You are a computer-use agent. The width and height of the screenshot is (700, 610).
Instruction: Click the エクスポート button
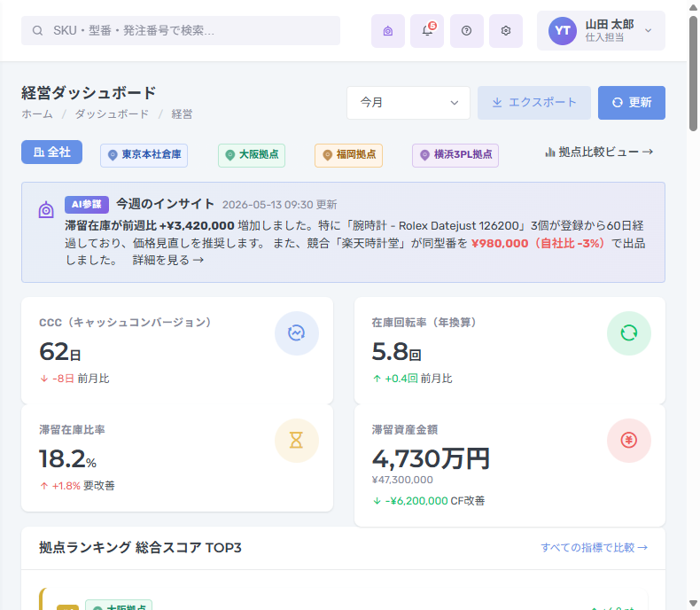pos(534,103)
